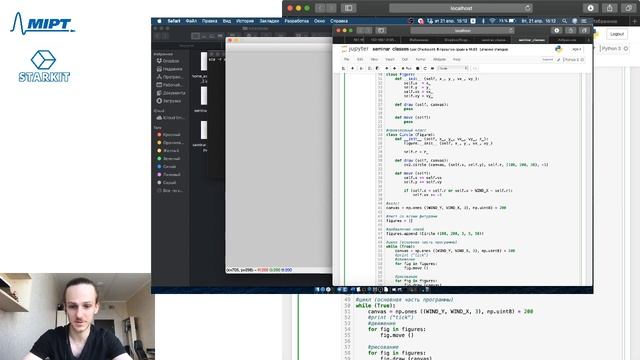The height and width of the screenshot is (360, 640).
Task: Reload the page in outer Safari window
Action: 527,8
